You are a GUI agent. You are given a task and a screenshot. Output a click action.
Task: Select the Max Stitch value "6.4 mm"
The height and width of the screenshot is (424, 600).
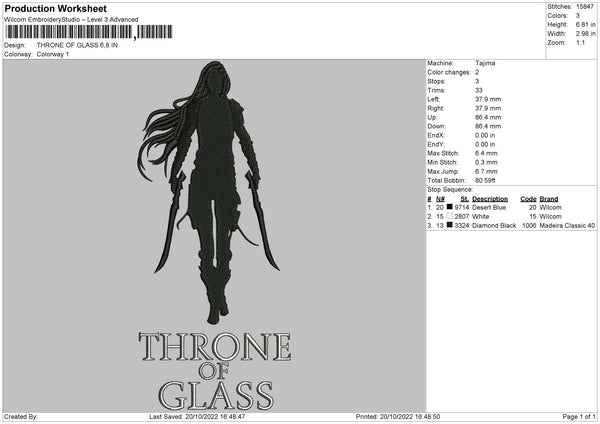tap(486, 153)
